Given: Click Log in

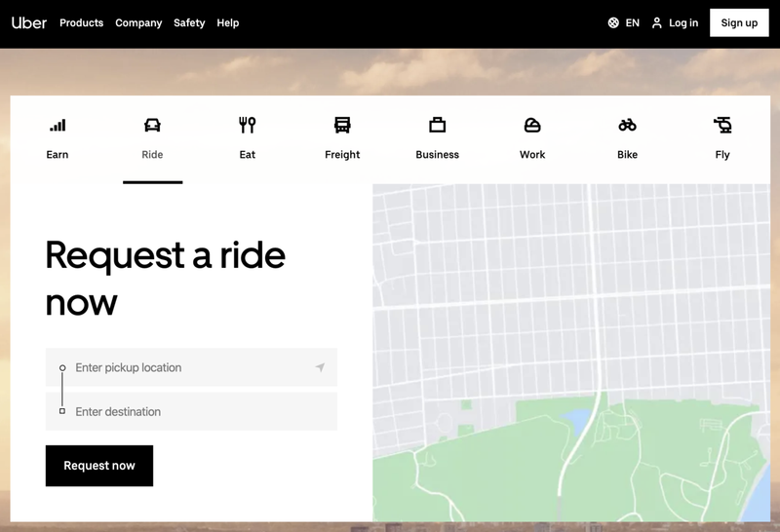Looking at the screenshot, I should pos(675,22).
